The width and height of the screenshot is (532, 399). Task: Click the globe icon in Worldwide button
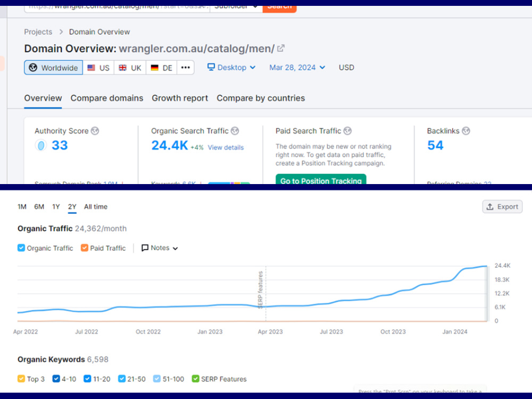(33, 68)
